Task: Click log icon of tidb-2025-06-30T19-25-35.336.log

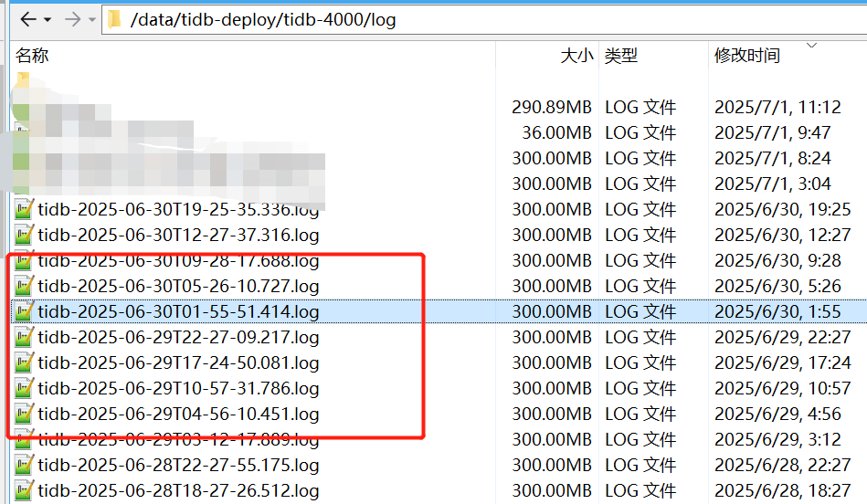Action: (24, 209)
